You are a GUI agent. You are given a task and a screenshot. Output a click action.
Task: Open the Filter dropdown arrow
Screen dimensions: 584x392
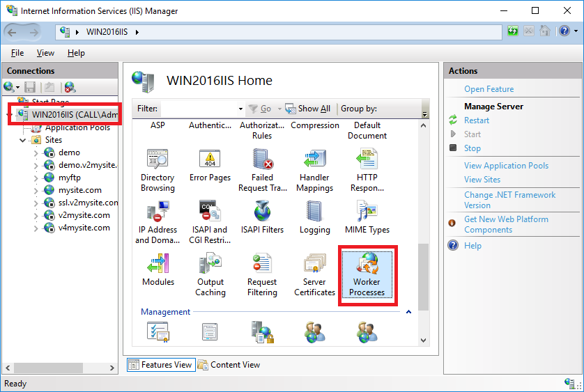[240, 109]
